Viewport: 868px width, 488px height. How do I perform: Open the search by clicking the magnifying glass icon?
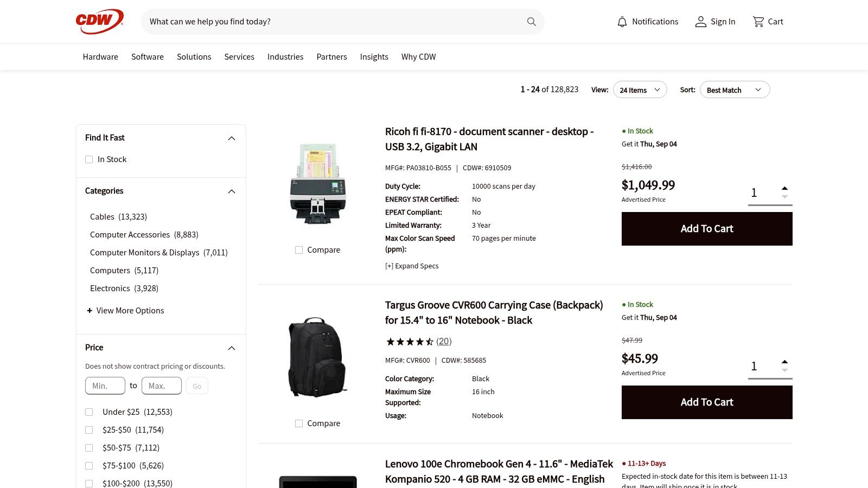pyautogui.click(x=531, y=22)
